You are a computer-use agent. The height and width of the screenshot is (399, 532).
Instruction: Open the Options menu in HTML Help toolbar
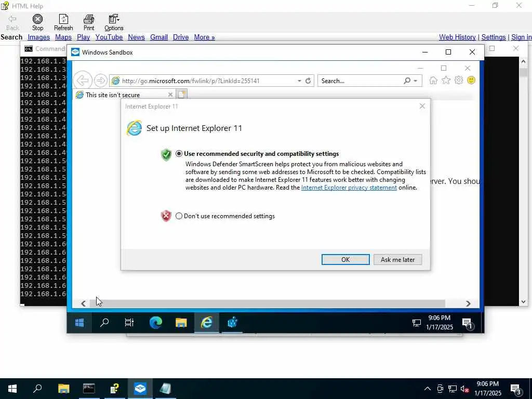tap(114, 22)
